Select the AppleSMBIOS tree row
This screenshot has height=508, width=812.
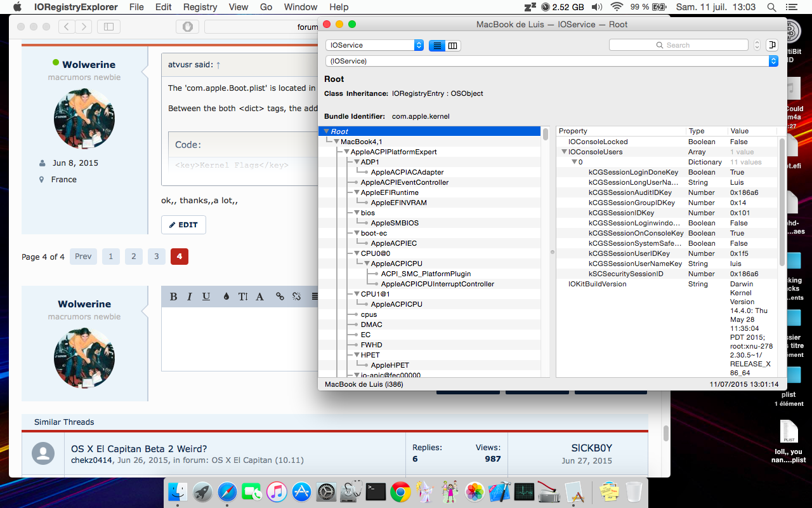pyautogui.click(x=395, y=223)
